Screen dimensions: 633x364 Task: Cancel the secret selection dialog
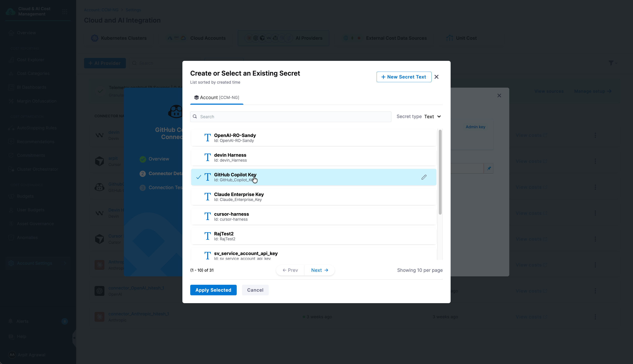coord(255,290)
